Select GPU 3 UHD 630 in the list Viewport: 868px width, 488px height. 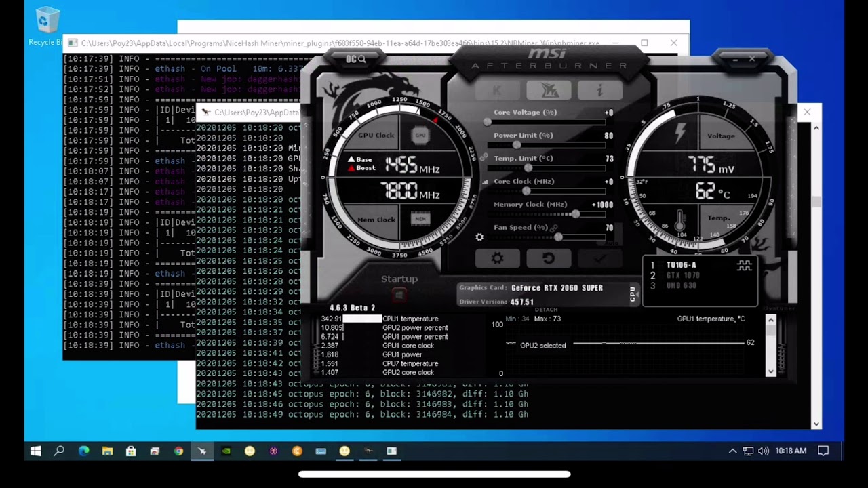click(680, 285)
